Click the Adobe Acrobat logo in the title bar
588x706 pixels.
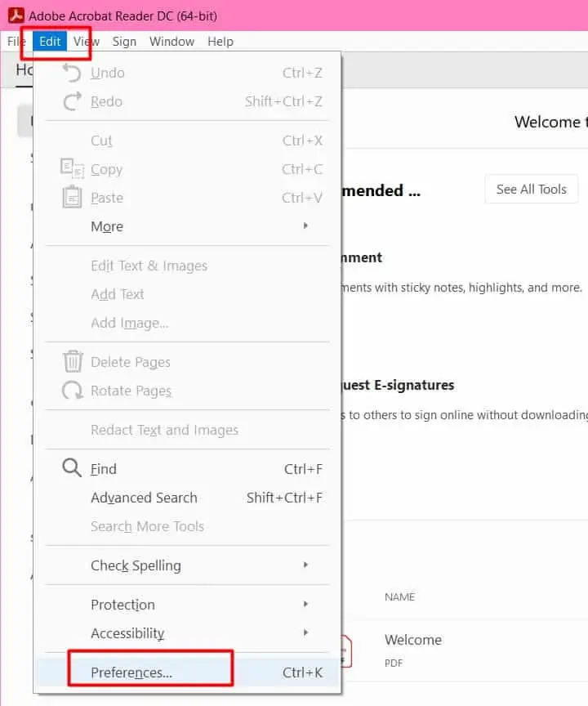[x=16, y=15]
